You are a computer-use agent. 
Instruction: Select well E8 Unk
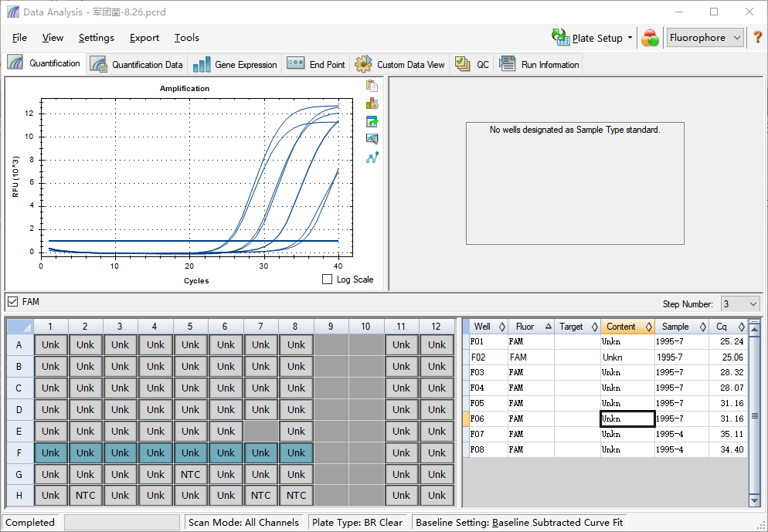point(296,431)
